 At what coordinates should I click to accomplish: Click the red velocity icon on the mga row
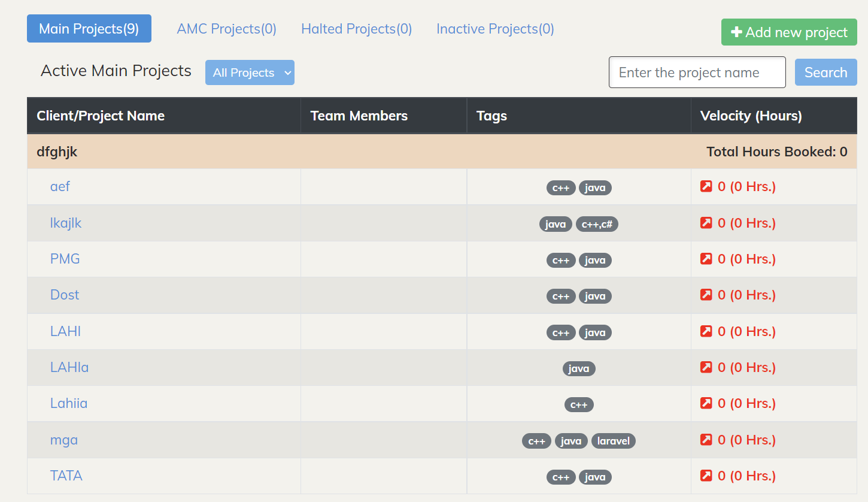tap(706, 440)
